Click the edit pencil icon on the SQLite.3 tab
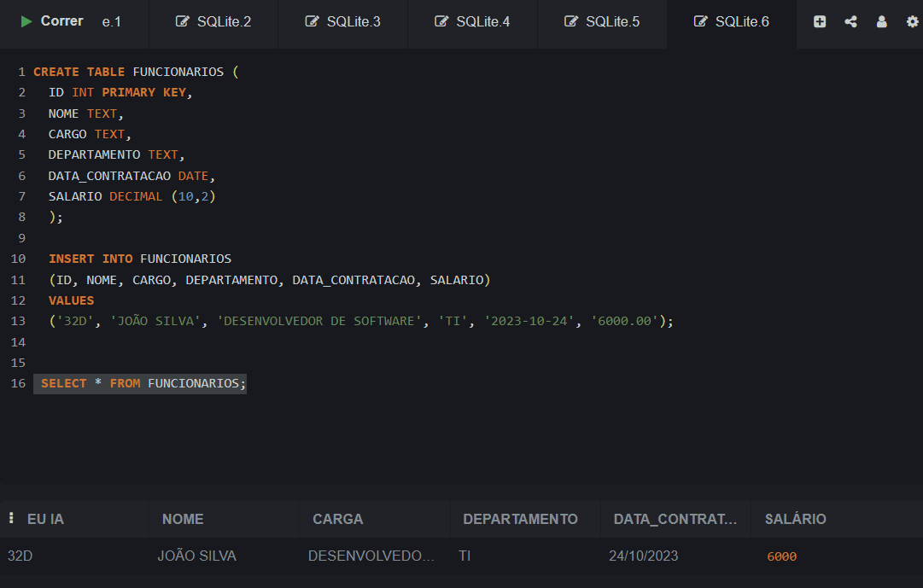Screen dimensions: 923x588 [x=312, y=22]
